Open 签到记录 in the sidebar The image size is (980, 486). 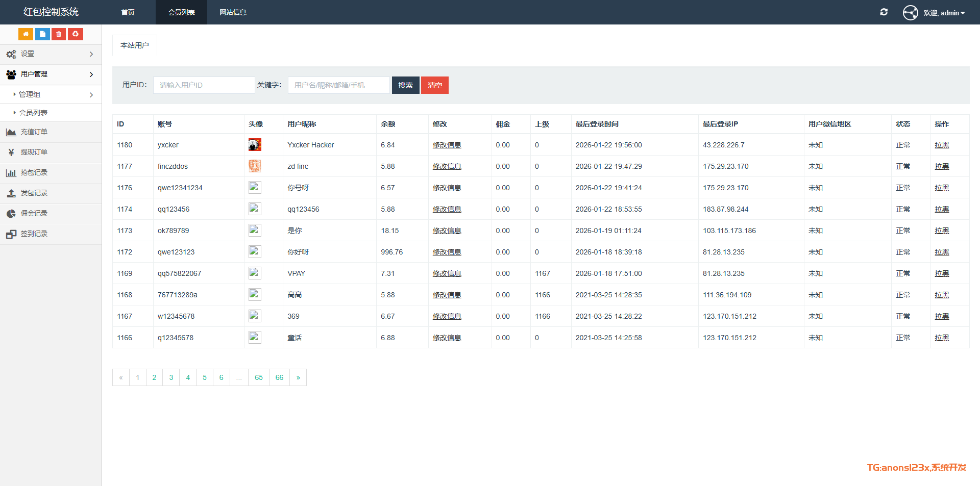34,234
